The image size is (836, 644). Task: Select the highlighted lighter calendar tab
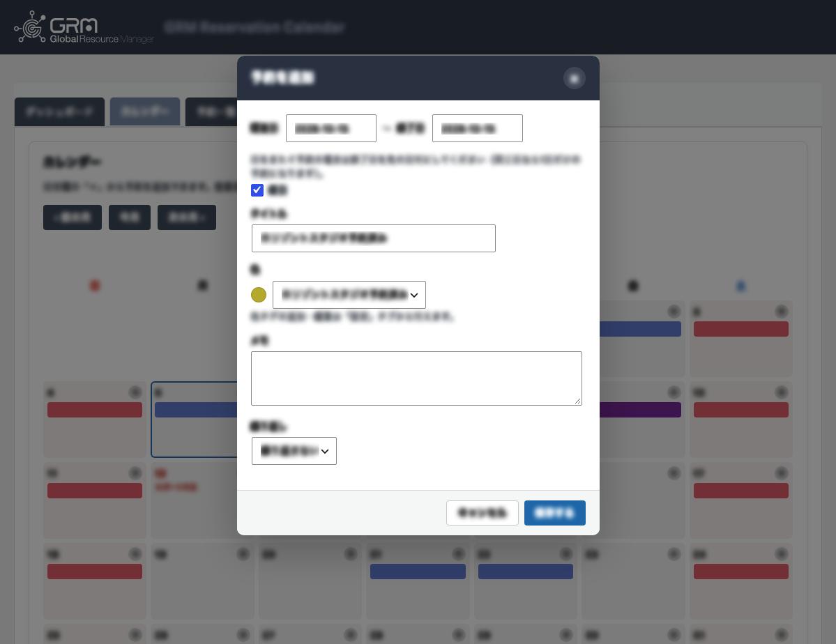point(144,112)
